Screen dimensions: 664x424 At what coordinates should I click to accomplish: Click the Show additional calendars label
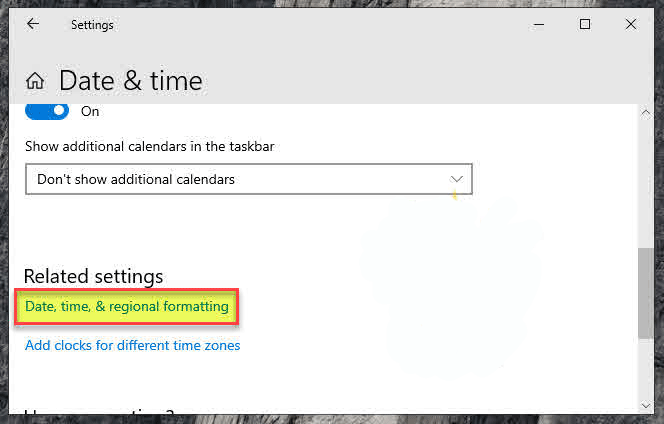tap(149, 146)
